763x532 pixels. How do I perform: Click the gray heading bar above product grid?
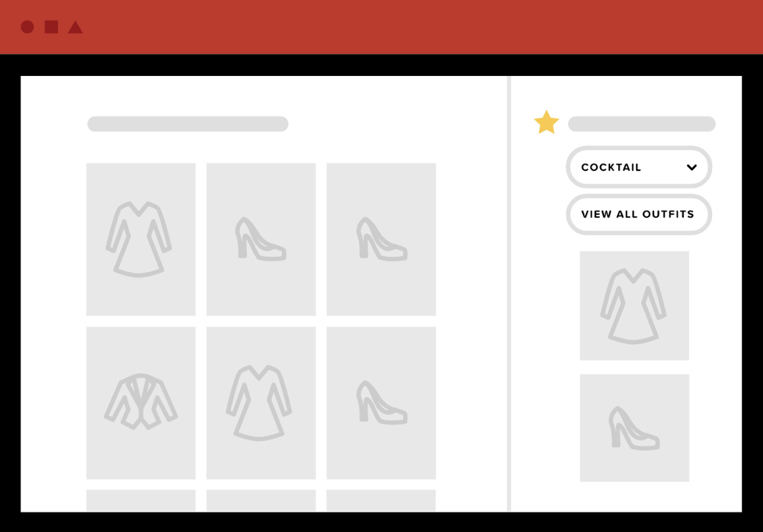(188, 124)
